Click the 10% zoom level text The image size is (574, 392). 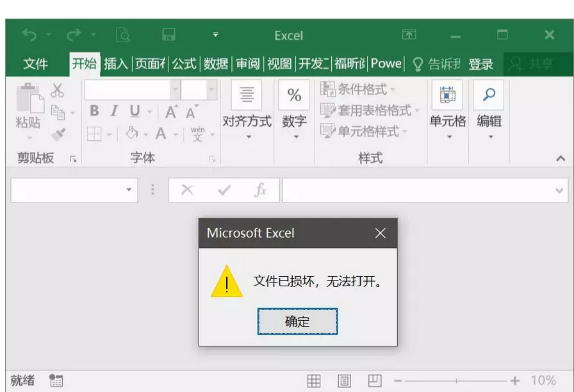[544, 380]
